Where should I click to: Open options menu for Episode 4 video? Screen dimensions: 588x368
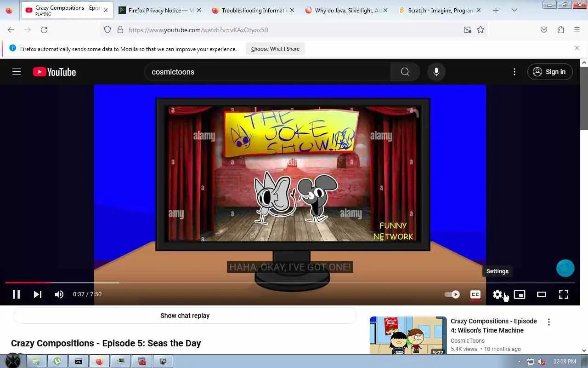(548, 322)
